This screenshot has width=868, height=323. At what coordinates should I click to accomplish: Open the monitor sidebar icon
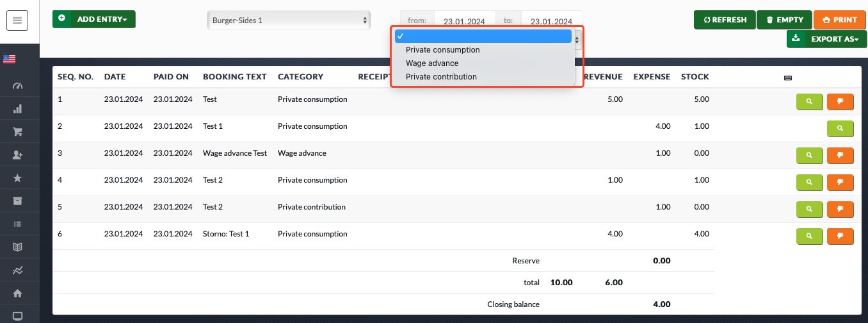tap(17, 316)
